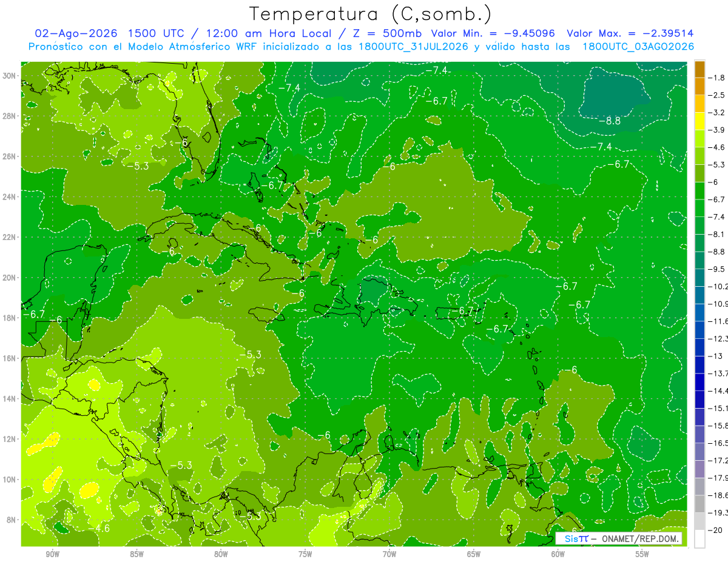Pick the grey swatch between -18.6 and -19.3
Viewport: 728px width, 562px height.
tap(699, 504)
